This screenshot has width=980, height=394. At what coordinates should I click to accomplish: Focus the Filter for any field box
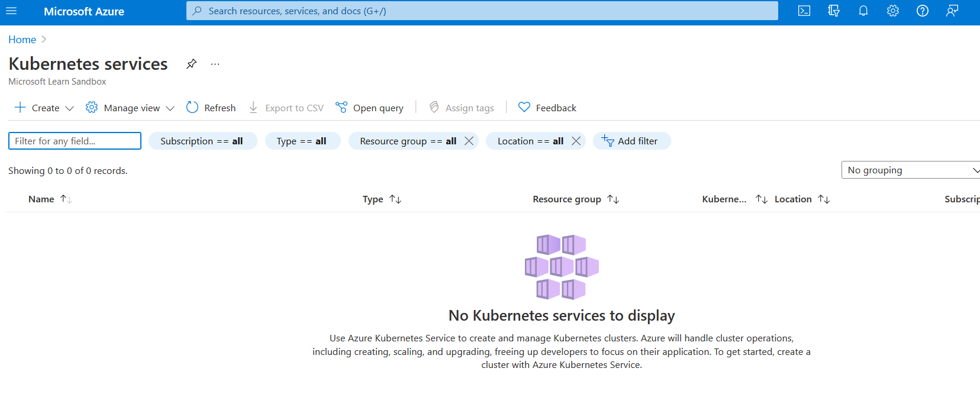click(75, 141)
